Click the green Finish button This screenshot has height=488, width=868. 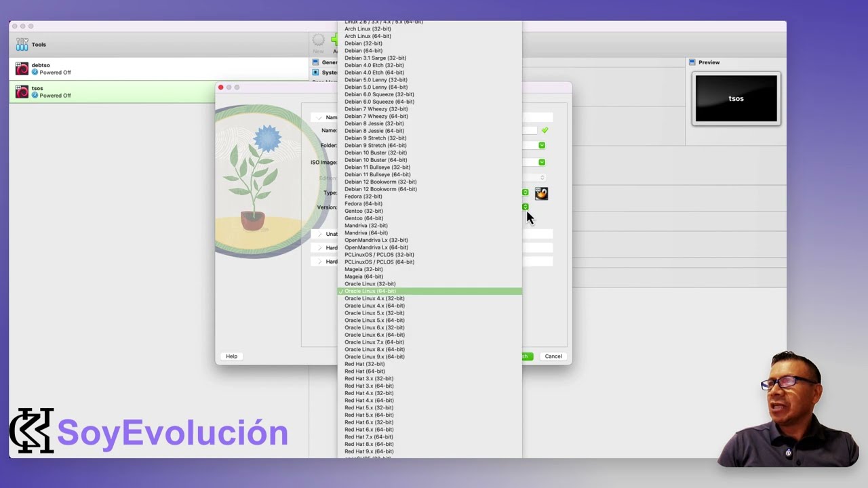click(x=528, y=357)
